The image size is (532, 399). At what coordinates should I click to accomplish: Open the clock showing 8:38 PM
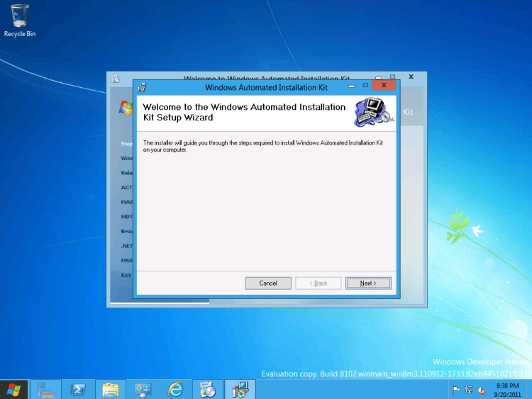(x=508, y=389)
